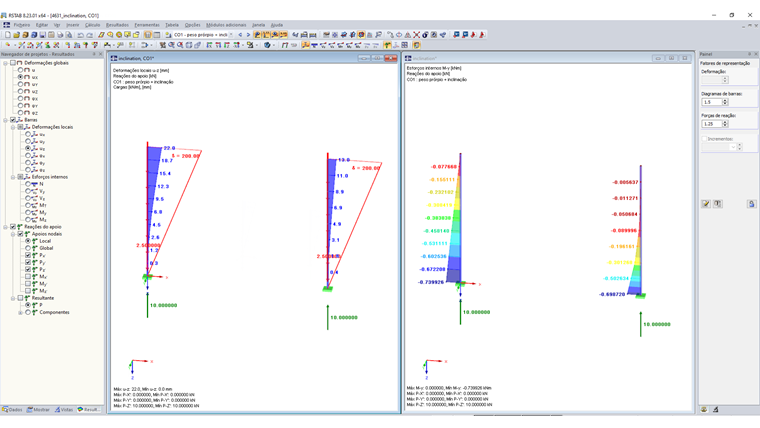Expand the Componentes tree node

(20, 312)
